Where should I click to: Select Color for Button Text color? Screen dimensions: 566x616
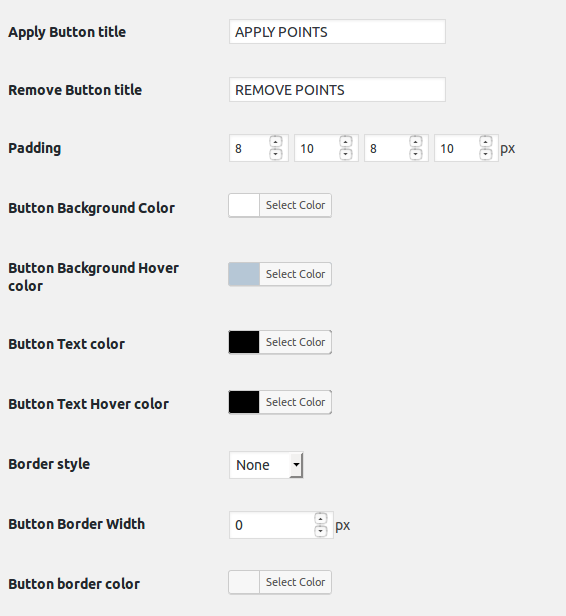click(x=295, y=342)
